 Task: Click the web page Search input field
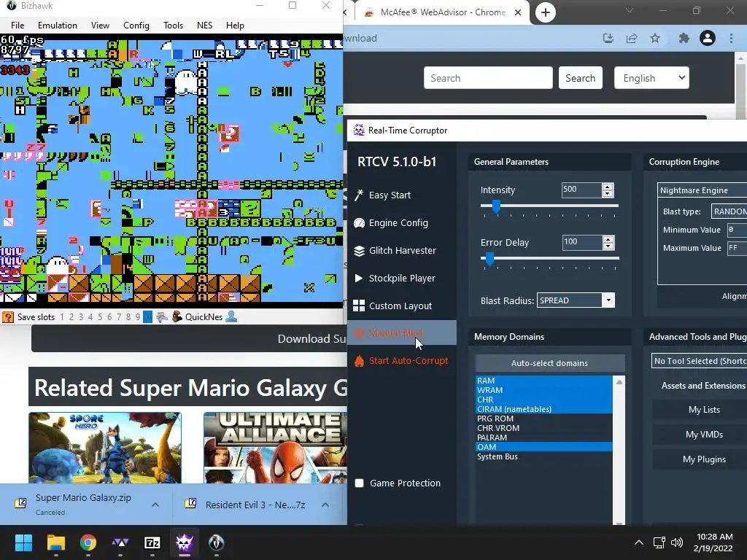coord(488,78)
